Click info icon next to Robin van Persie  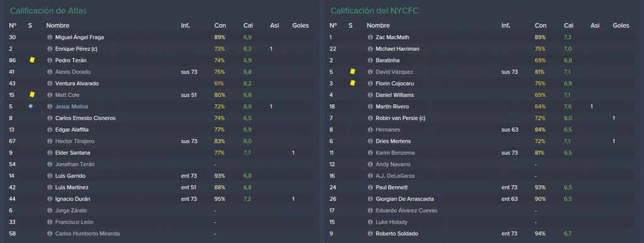click(x=370, y=118)
